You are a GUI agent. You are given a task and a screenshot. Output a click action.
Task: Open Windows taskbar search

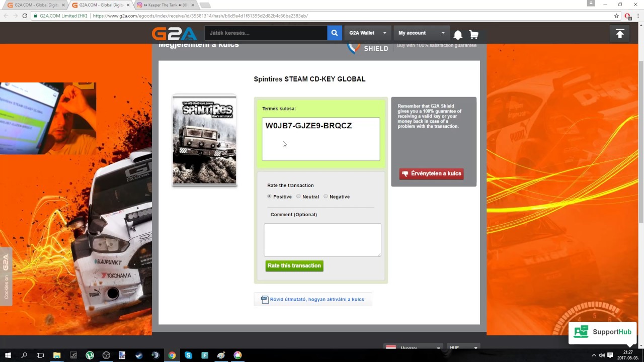point(24,355)
